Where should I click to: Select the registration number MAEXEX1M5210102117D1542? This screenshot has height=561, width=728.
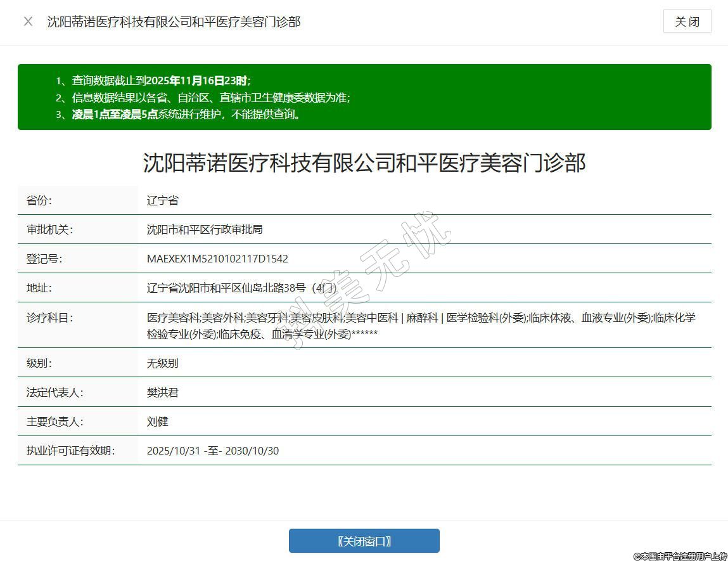click(217, 259)
